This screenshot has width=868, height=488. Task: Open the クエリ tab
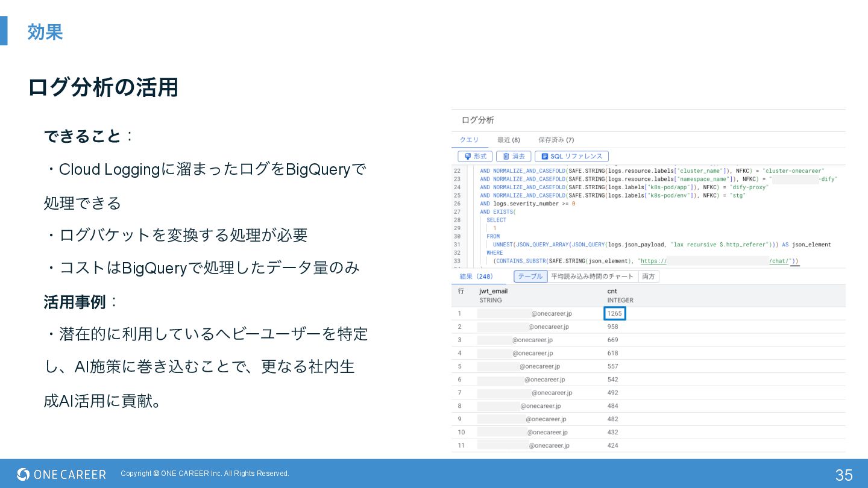click(x=469, y=140)
